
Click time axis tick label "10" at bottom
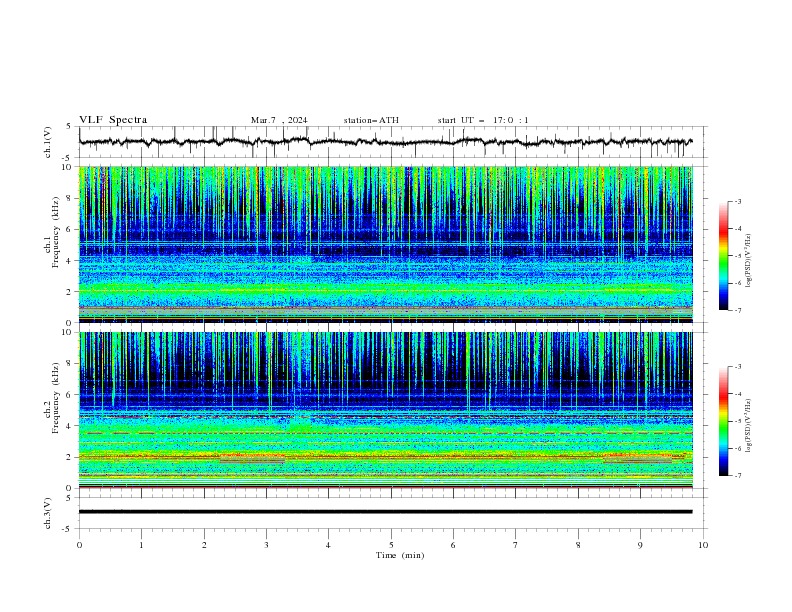pyautogui.click(x=703, y=545)
